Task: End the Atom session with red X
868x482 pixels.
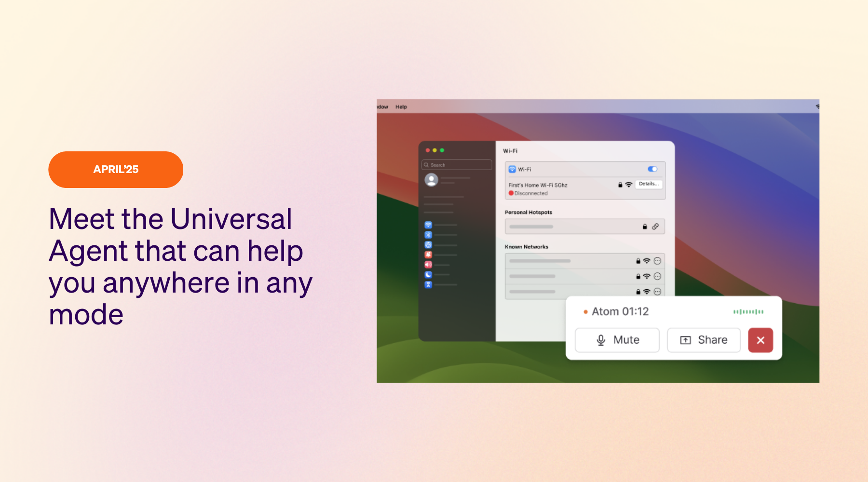Action: tap(760, 340)
